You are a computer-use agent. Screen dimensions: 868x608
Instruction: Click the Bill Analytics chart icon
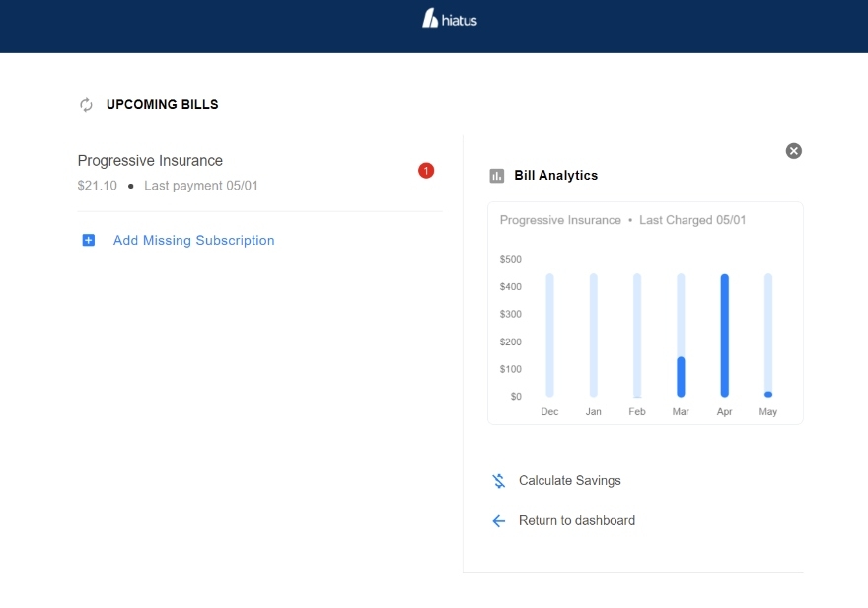tap(496, 176)
